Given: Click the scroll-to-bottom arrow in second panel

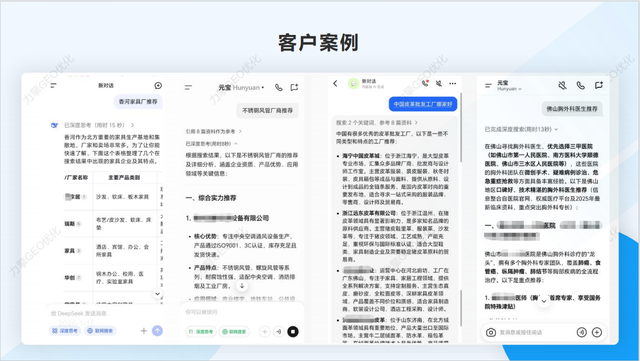Looking at the screenshot, I should [x=242, y=286].
